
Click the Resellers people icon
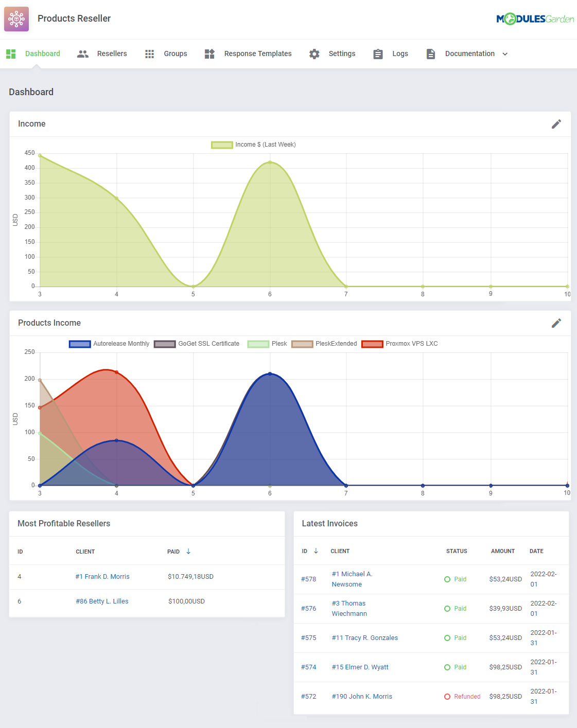point(82,54)
